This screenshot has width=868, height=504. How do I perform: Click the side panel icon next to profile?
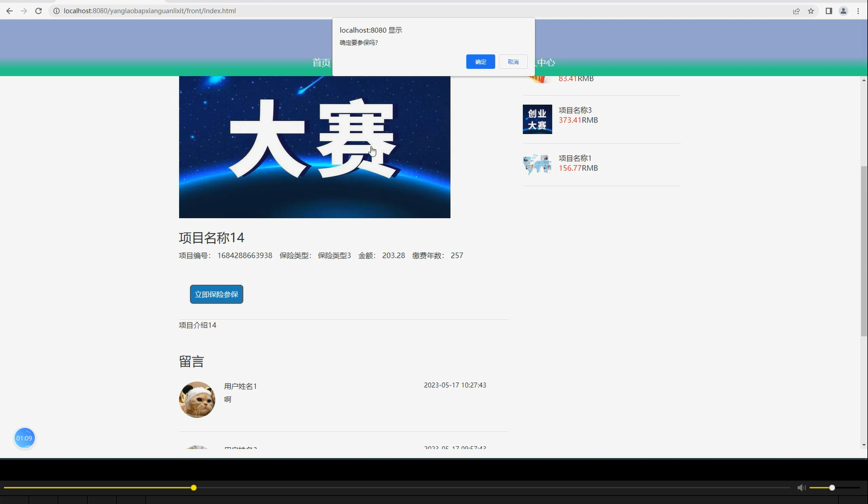point(828,10)
